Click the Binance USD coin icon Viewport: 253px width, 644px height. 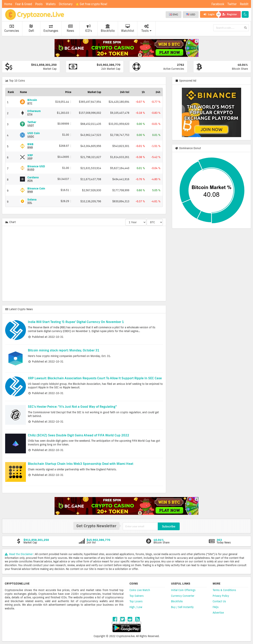[x=22, y=168]
